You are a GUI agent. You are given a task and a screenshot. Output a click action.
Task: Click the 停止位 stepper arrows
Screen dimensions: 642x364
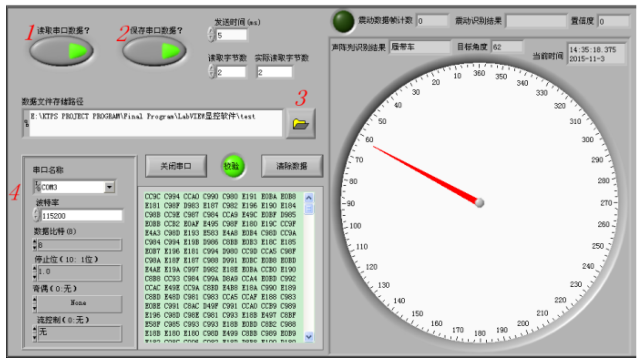click(35, 272)
